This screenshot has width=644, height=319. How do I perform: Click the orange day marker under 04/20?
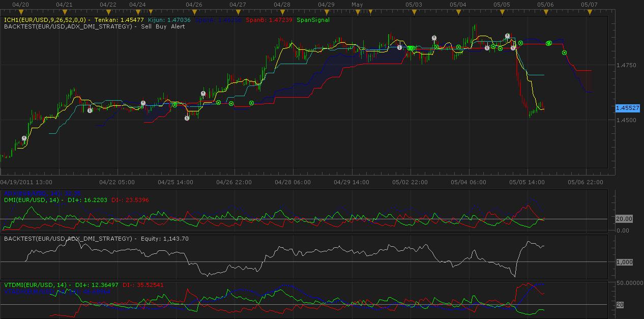tap(20, 11)
